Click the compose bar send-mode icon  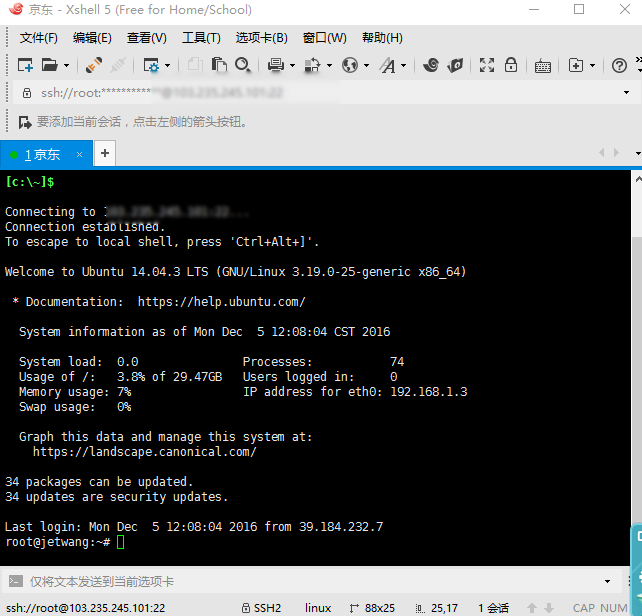pyautogui.click(x=16, y=581)
